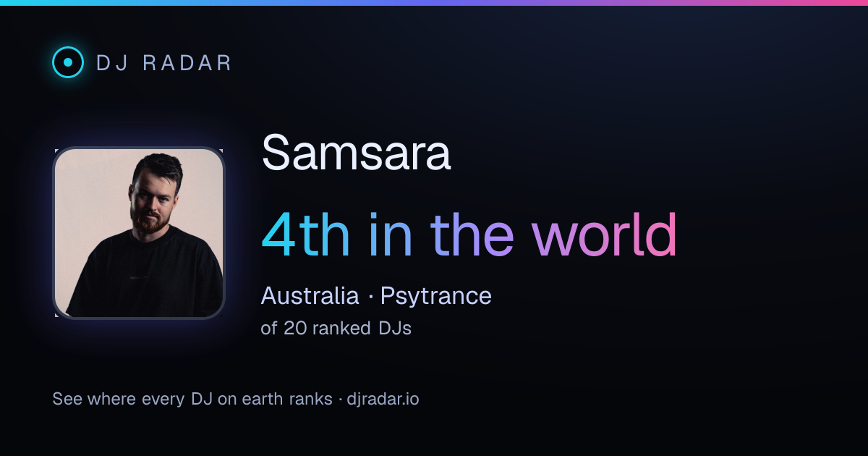Click the "4th in the world" ranking text
The height and width of the screenshot is (456, 868).
(x=469, y=236)
